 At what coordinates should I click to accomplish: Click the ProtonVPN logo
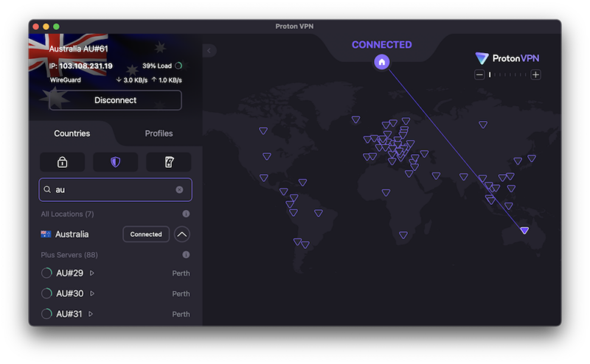pyautogui.click(x=507, y=58)
